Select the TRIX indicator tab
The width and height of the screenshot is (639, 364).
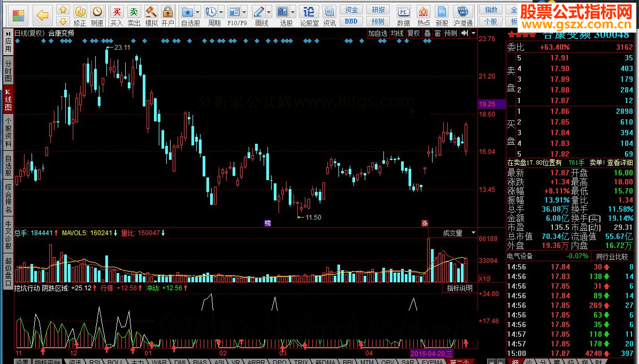click(x=301, y=361)
